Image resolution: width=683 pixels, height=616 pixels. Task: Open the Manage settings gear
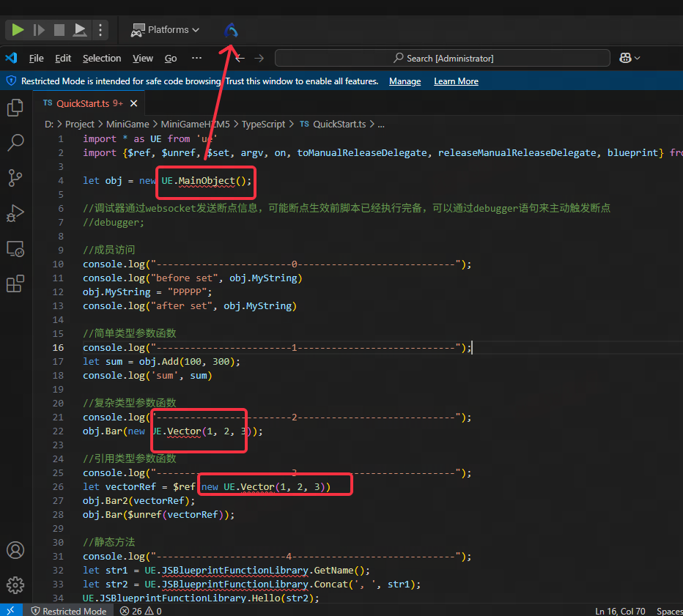[x=15, y=585]
